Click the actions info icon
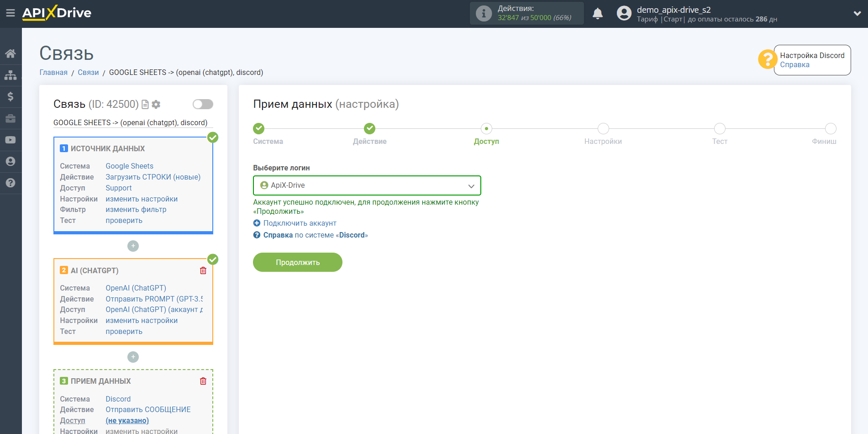The height and width of the screenshot is (434, 868). pos(484,13)
